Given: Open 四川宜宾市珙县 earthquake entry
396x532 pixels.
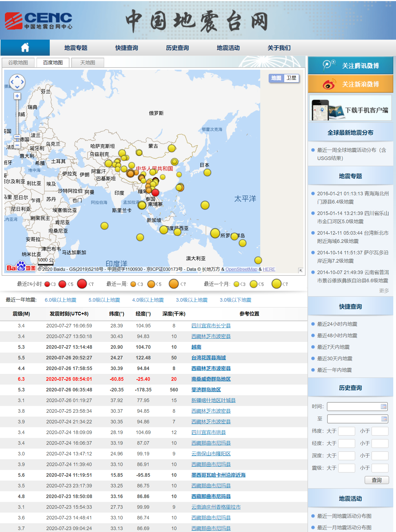Looking at the screenshot, I should pos(209,432).
